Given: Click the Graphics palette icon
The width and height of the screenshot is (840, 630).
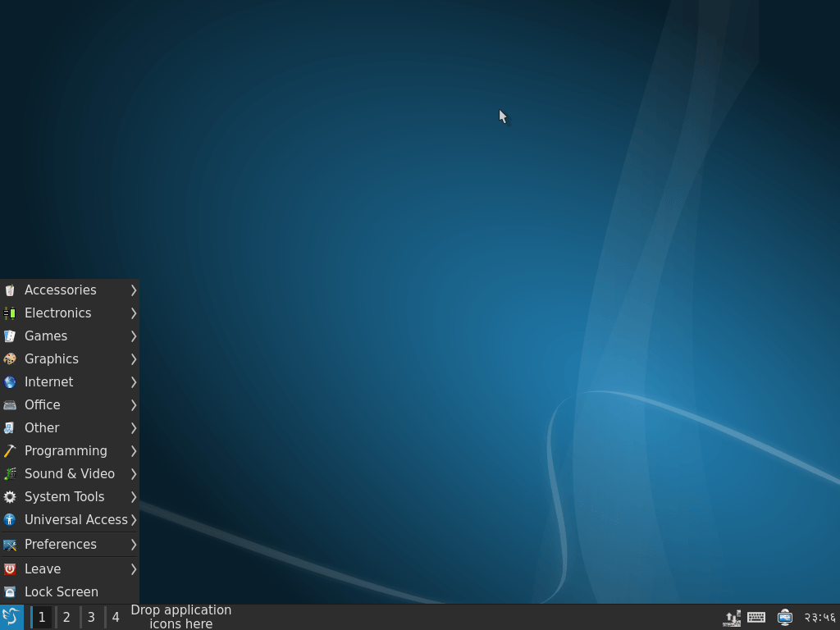Looking at the screenshot, I should (10, 359).
